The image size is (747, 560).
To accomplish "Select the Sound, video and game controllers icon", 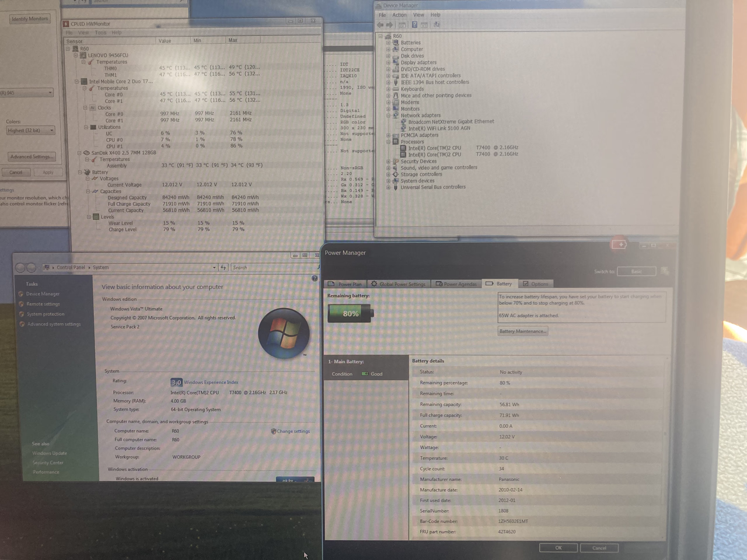I will click(395, 167).
